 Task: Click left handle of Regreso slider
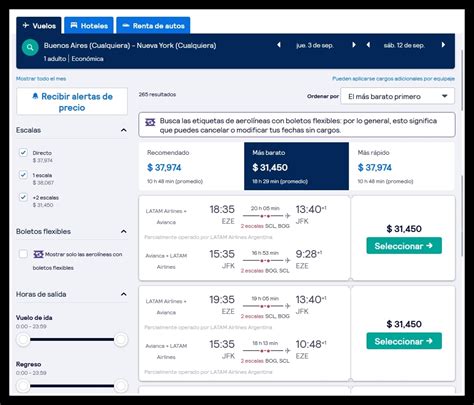[x=23, y=386]
